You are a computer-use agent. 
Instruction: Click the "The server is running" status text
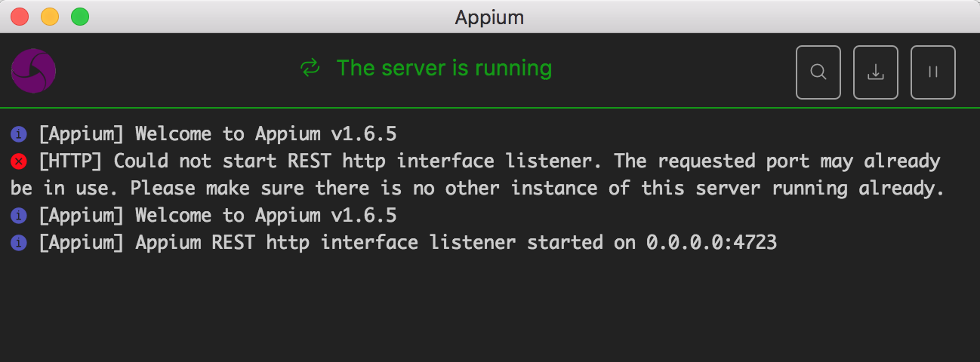(x=445, y=69)
